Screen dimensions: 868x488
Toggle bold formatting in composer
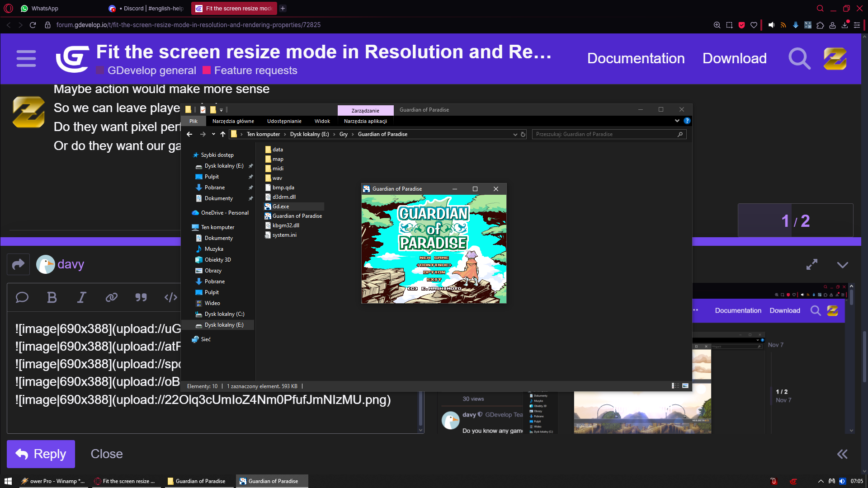click(52, 297)
